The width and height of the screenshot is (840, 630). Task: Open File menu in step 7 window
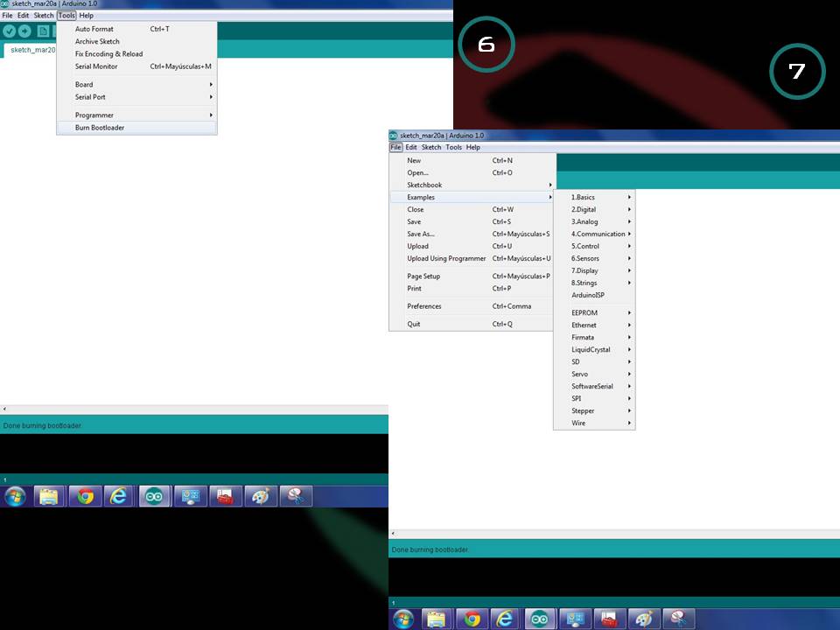[395, 147]
